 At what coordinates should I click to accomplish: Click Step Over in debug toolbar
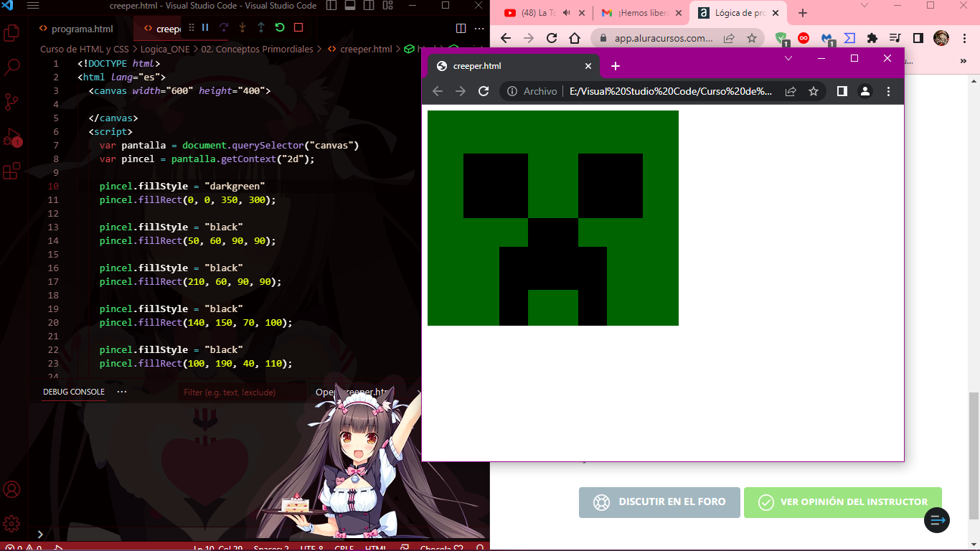[224, 28]
